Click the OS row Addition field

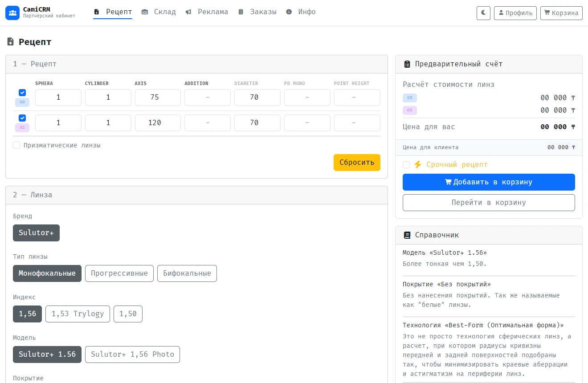coord(208,123)
